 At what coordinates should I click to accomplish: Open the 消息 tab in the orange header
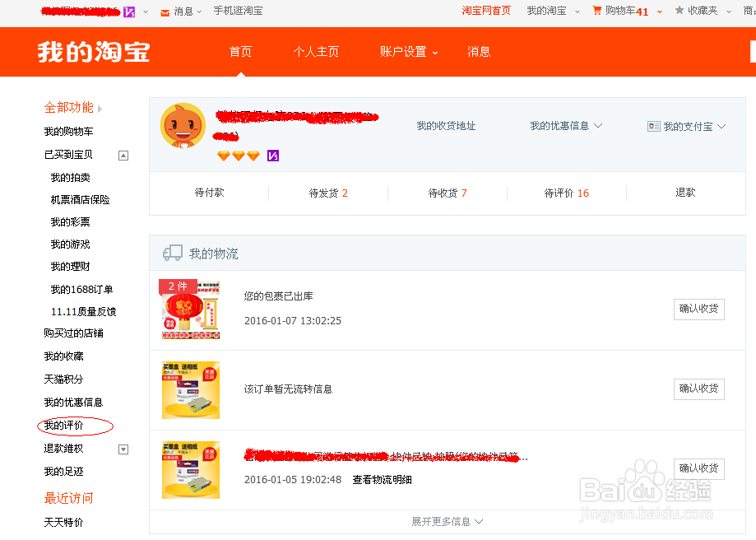click(x=478, y=52)
